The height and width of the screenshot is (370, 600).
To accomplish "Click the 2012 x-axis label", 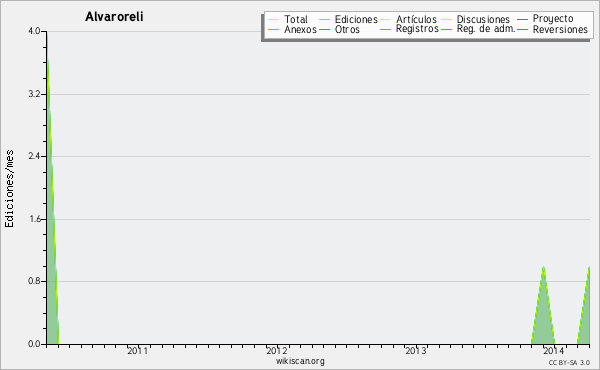I will coord(277,350).
